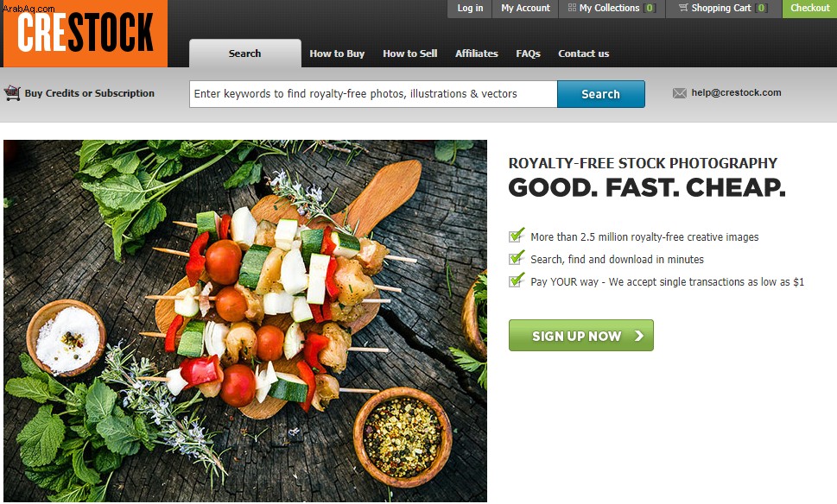Click the checkmark next to Search, find and download
Screen dimensions: 837x504
(517, 257)
